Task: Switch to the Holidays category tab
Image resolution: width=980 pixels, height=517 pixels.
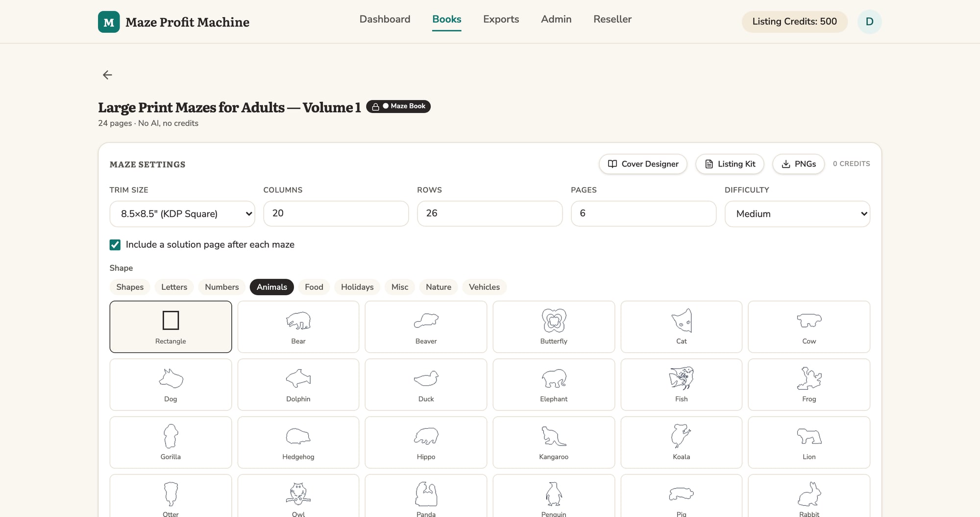Action: [x=357, y=287]
